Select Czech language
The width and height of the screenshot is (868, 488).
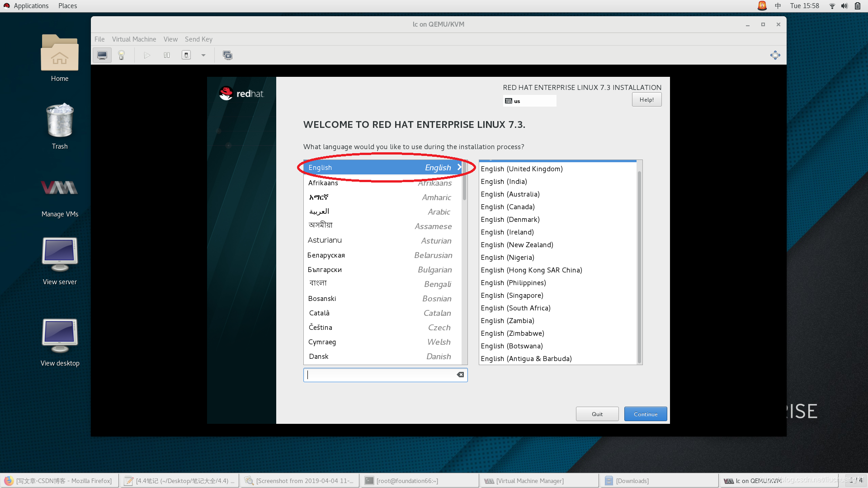382,328
